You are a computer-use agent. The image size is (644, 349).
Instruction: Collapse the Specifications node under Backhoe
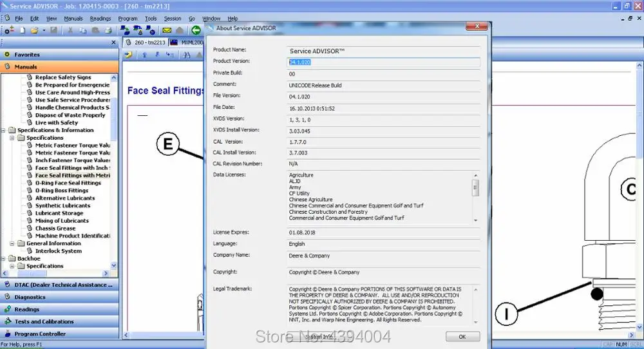pyautogui.click(x=12, y=266)
